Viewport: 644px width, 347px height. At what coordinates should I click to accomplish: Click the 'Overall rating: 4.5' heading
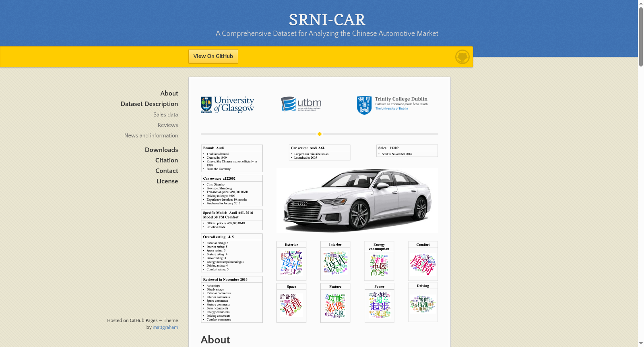click(219, 237)
